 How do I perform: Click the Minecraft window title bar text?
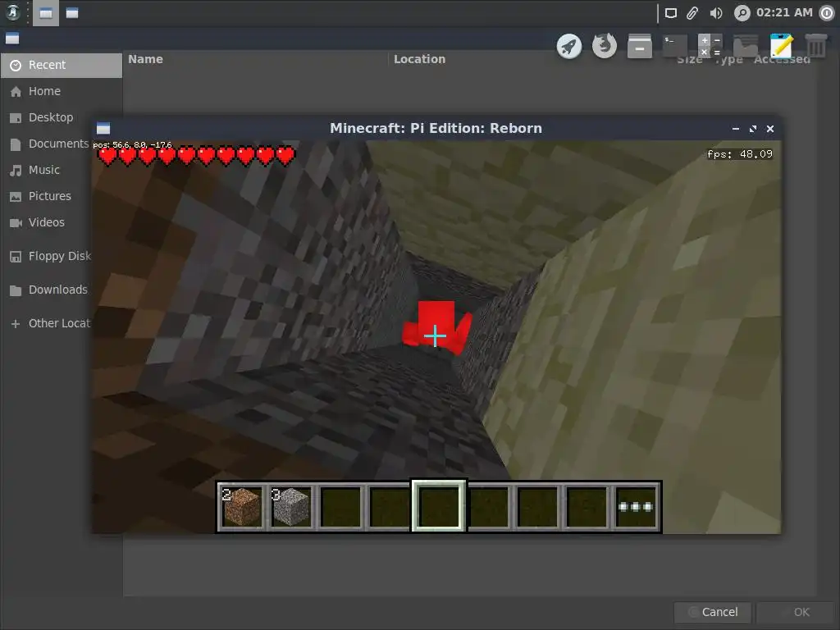pyautogui.click(x=436, y=129)
